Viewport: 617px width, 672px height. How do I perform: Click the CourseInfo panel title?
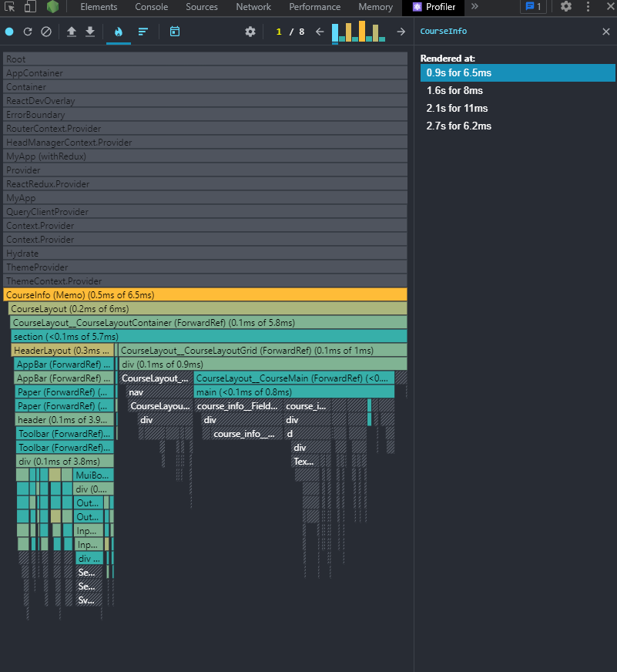[444, 32]
